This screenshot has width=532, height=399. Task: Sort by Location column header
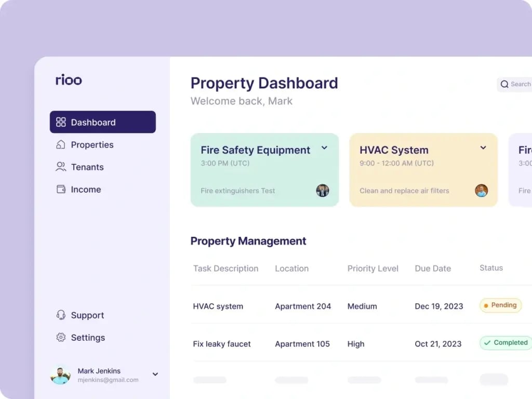[292, 269]
